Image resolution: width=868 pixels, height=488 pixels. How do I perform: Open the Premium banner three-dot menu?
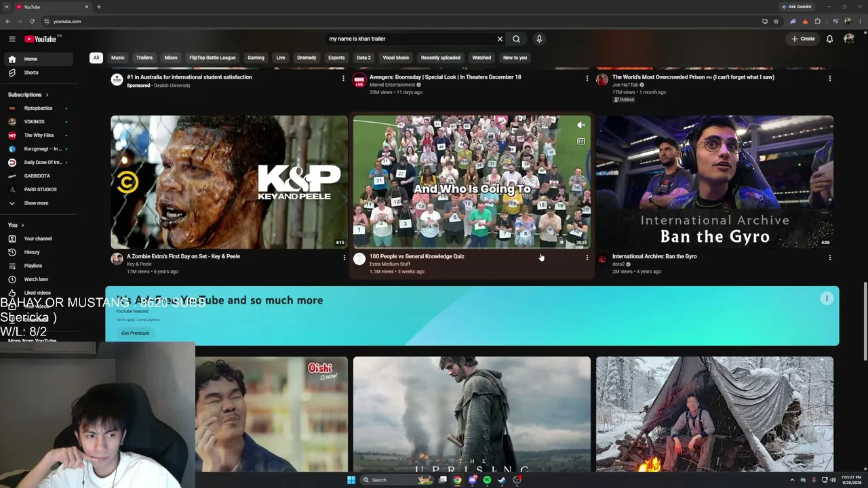tap(827, 298)
